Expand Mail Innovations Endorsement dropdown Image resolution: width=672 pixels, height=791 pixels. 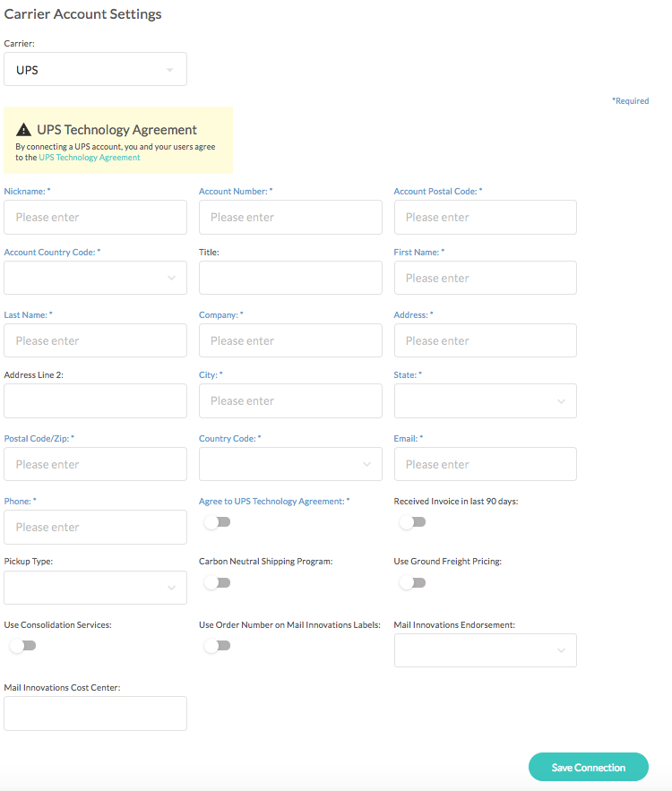486,650
